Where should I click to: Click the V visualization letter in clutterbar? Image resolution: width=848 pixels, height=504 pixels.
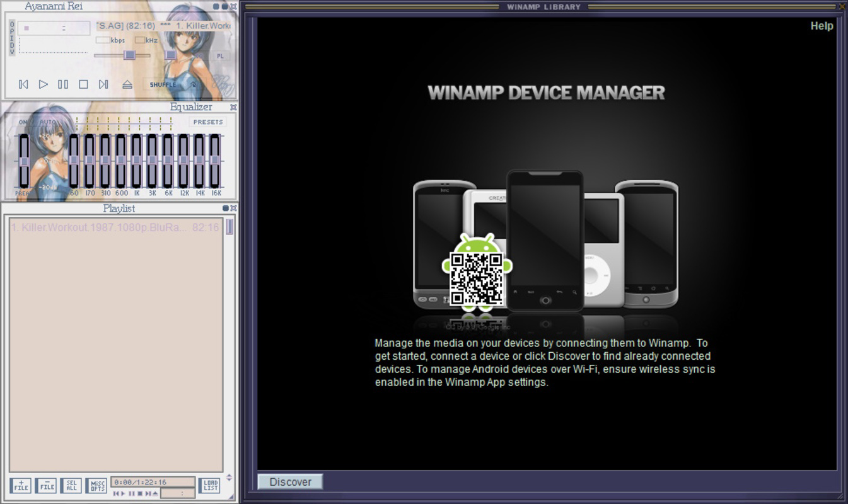pos(12,52)
